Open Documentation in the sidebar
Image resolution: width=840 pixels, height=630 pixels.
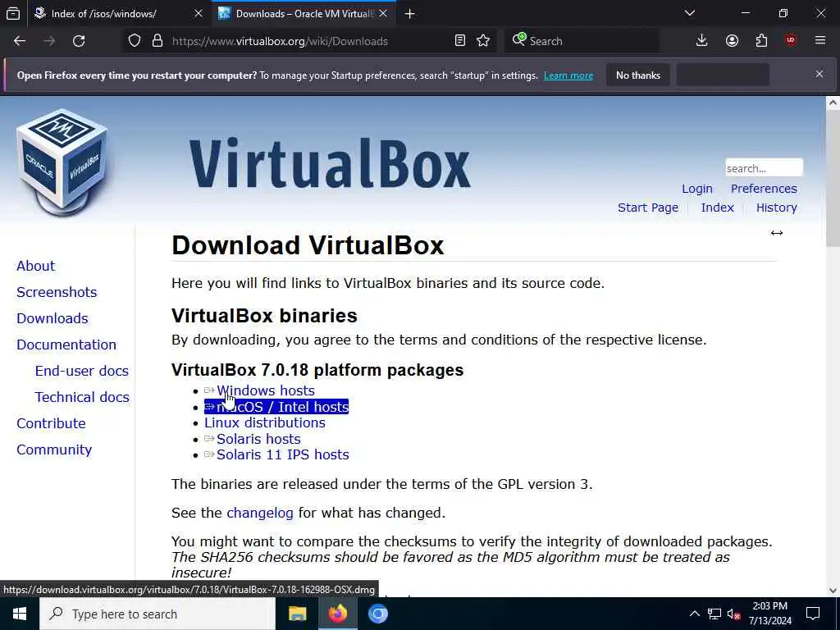tap(66, 345)
